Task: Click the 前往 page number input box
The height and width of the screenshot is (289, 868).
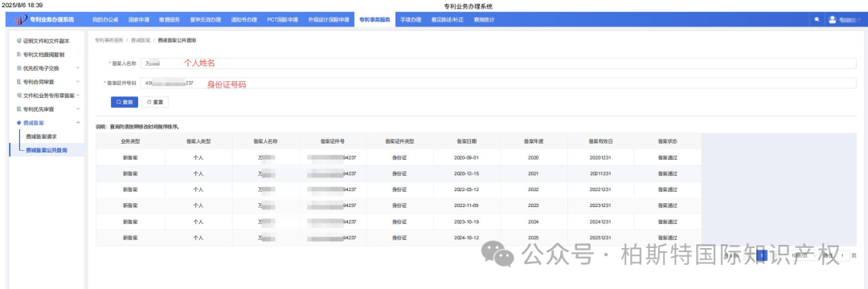Action: 842,256
